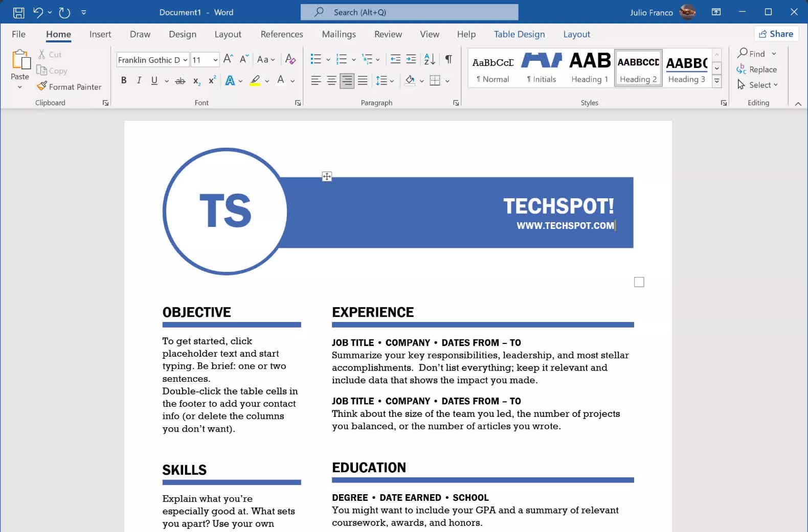Toggle Underline formatting
The width and height of the screenshot is (808, 532).
click(154, 80)
